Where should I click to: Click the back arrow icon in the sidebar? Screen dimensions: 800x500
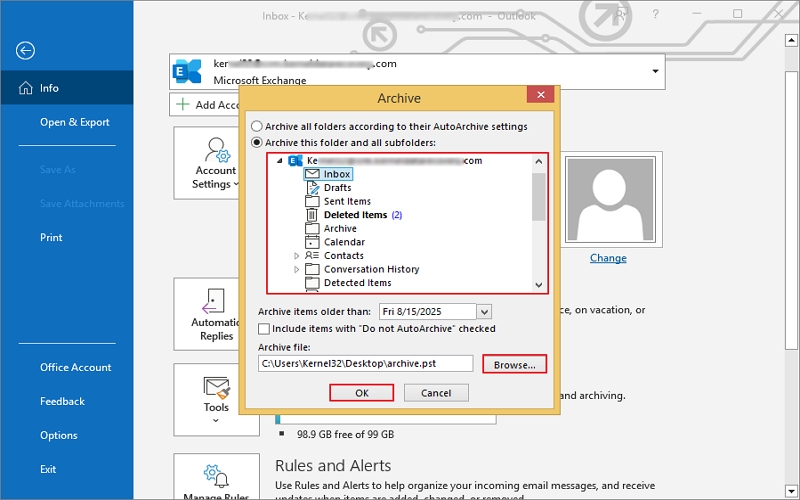click(26, 51)
